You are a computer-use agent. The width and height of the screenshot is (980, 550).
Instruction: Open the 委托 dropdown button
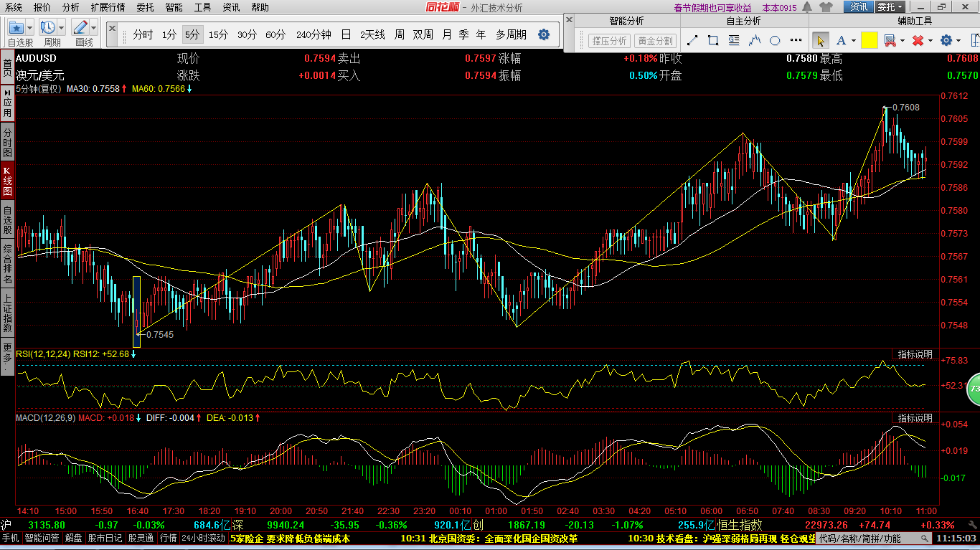(891, 7)
